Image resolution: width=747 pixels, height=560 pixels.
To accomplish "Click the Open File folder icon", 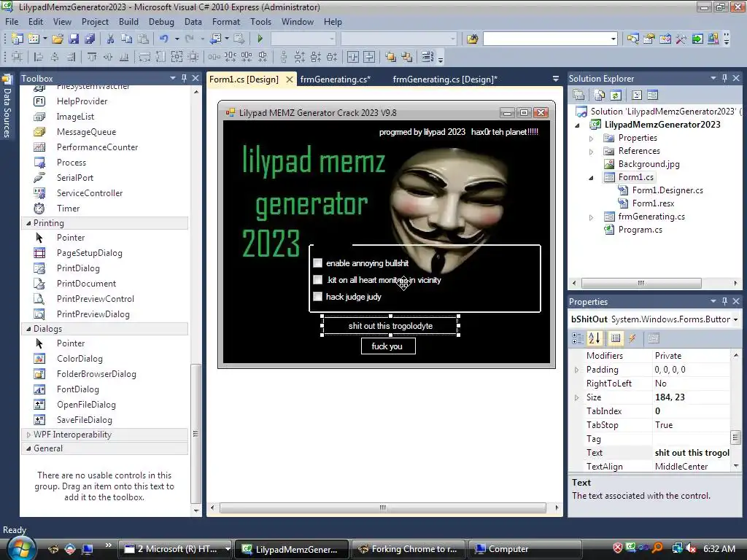I will tap(58, 39).
